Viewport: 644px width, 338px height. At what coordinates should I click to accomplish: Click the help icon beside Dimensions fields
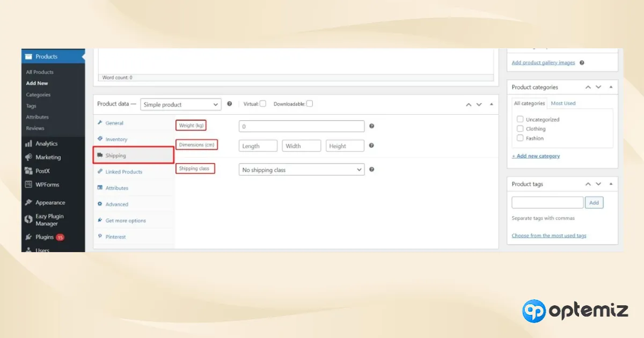click(372, 145)
